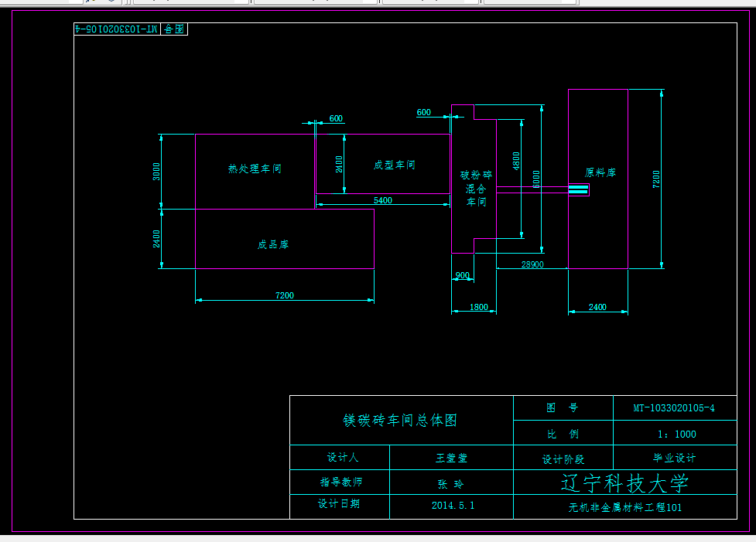Image resolution: width=756 pixels, height=542 pixels.
Task: Click the 合图 tag at top left
Action: [x=173, y=29]
